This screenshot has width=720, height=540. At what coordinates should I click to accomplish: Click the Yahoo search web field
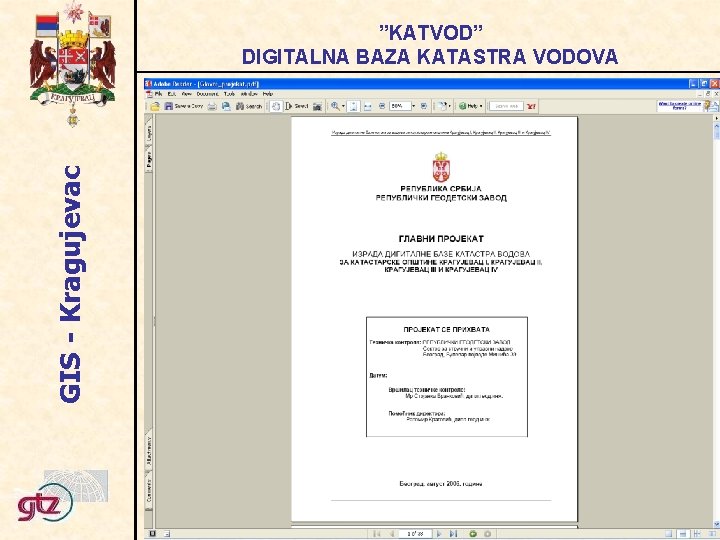click(506, 106)
